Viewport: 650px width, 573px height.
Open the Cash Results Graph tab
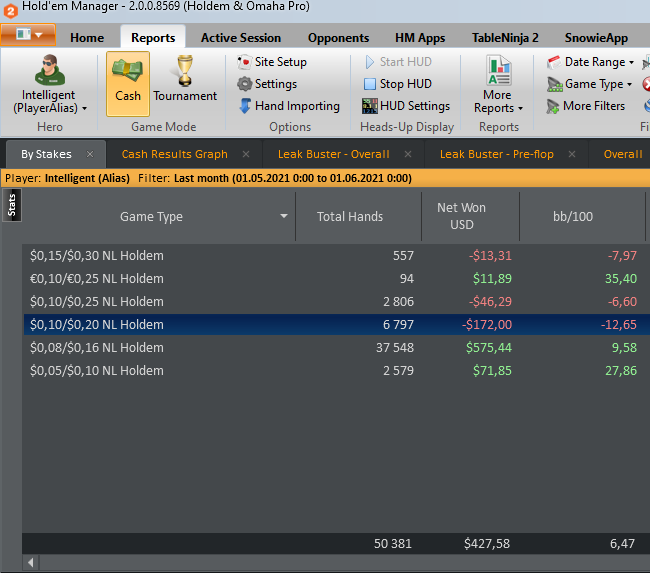click(x=175, y=154)
